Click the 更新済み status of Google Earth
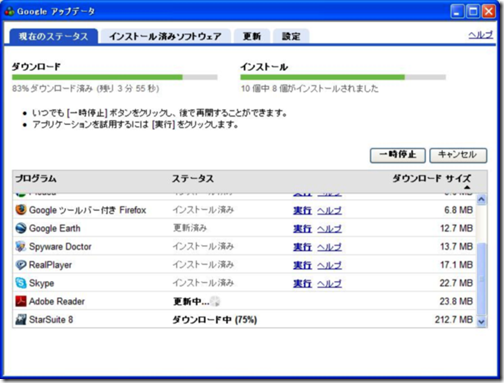This screenshot has width=504, height=383. pos(190,228)
